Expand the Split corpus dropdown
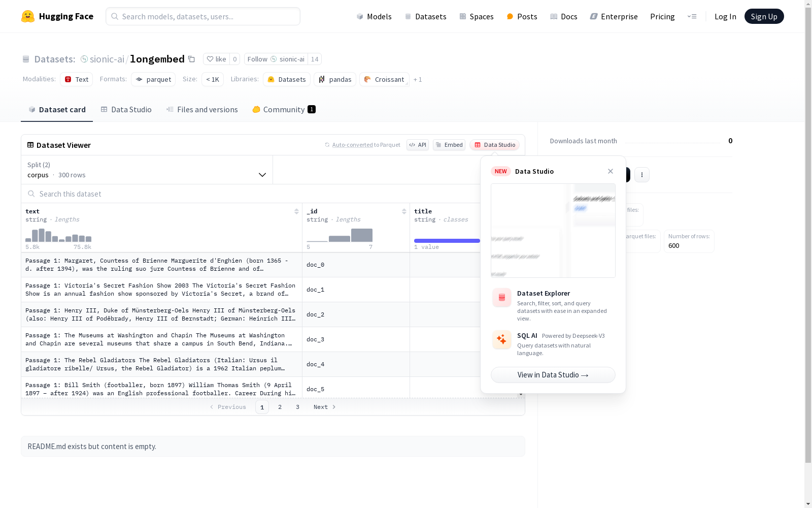 pyautogui.click(x=147, y=170)
